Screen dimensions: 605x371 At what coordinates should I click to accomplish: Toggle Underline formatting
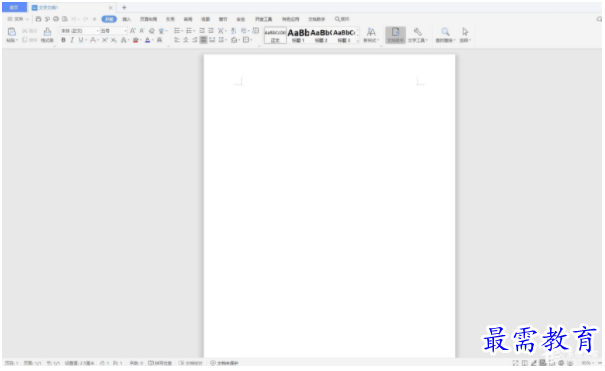click(81, 40)
